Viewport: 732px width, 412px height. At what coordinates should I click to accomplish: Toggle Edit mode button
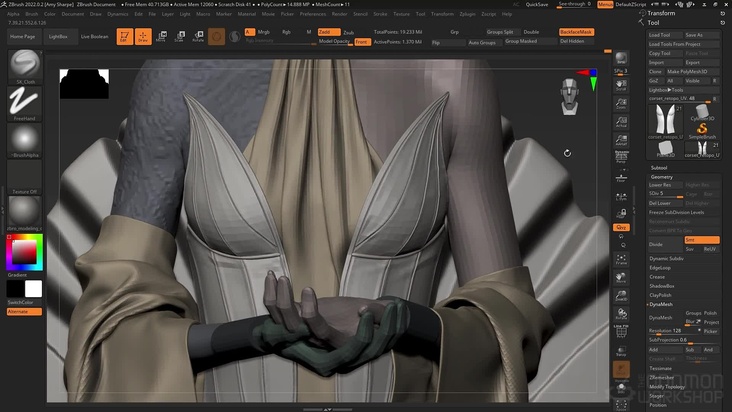click(125, 36)
